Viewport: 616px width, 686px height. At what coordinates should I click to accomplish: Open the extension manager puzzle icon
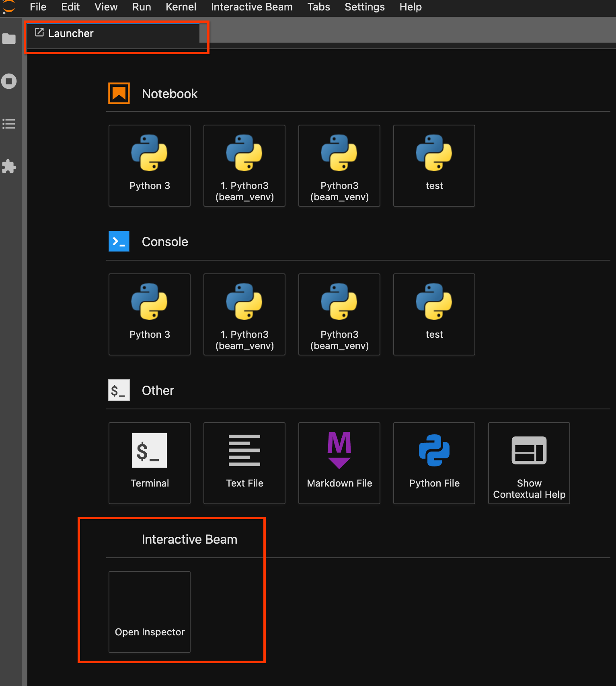click(x=9, y=166)
